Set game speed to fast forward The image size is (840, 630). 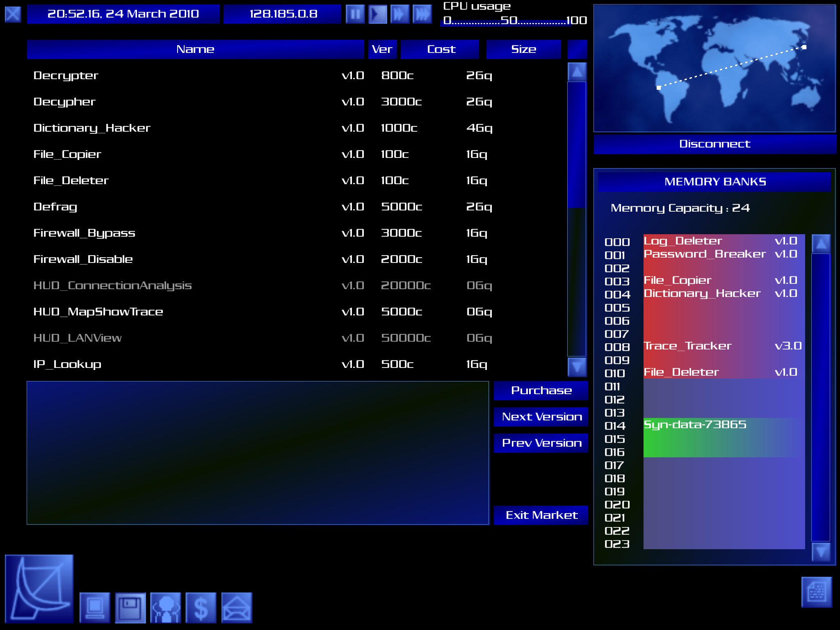(x=400, y=14)
